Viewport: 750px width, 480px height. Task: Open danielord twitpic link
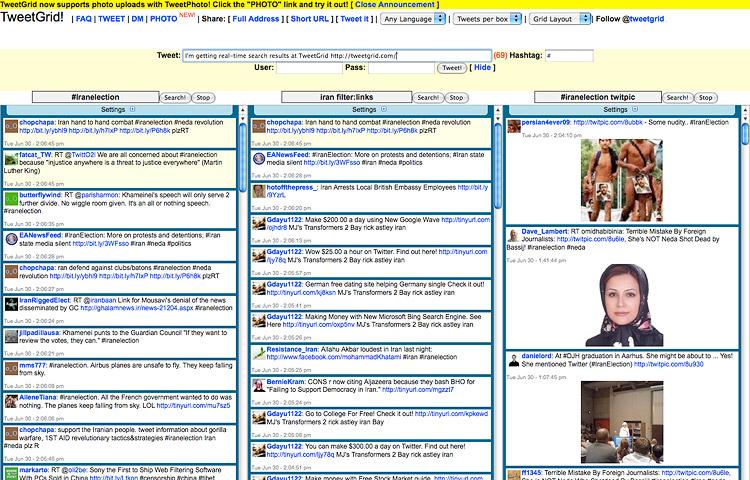point(668,364)
